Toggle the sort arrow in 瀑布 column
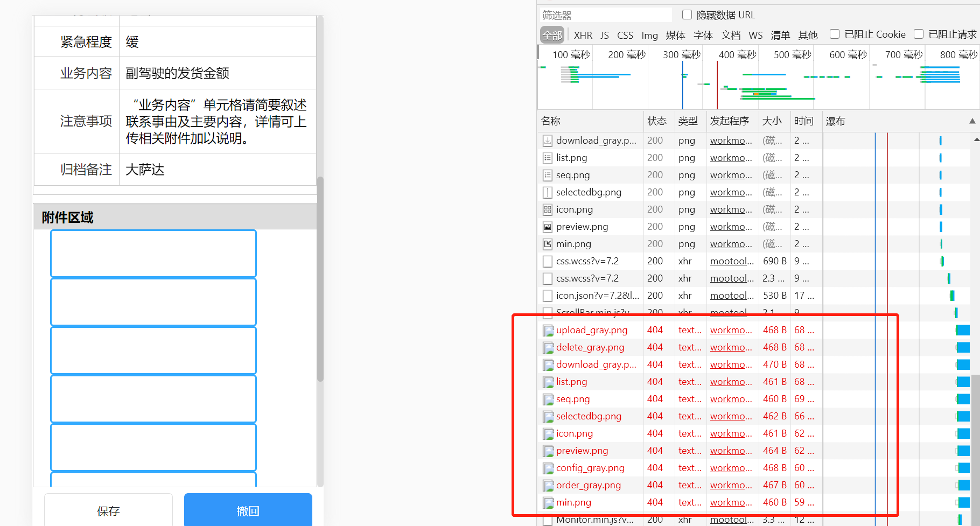Image resolution: width=980 pixels, height=526 pixels. tap(972, 121)
